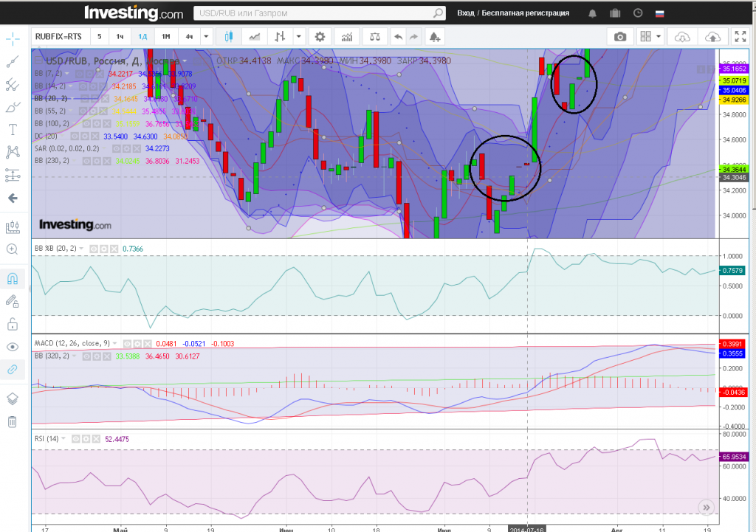The image size is (756, 532).
Task: Toggle magnet mode in left sidebar
Action: pos(12,278)
